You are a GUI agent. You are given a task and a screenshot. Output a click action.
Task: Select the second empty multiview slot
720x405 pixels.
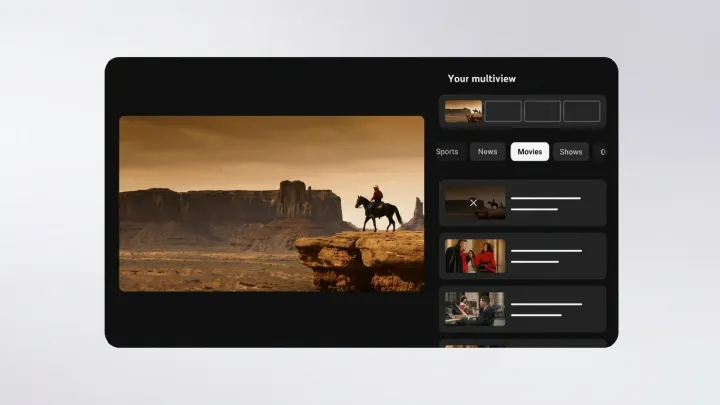point(503,111)
